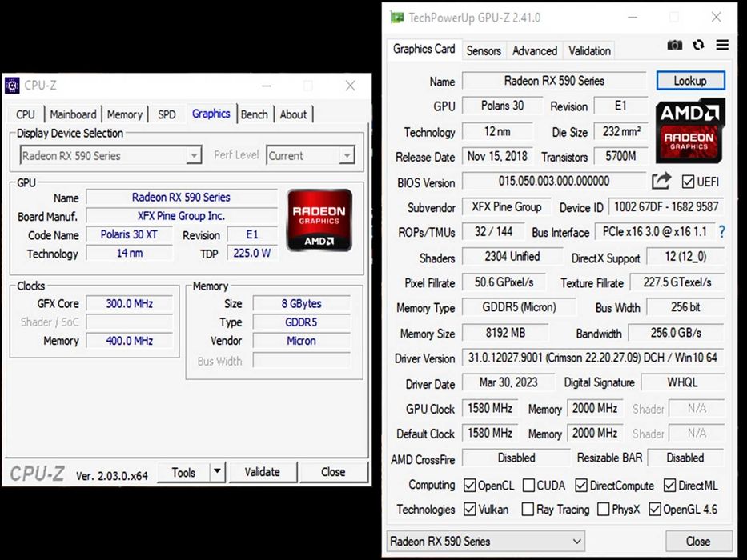747x560 pixels.
Task: Click the Resizable BAR Disabled field
Action: click(685, 458)
